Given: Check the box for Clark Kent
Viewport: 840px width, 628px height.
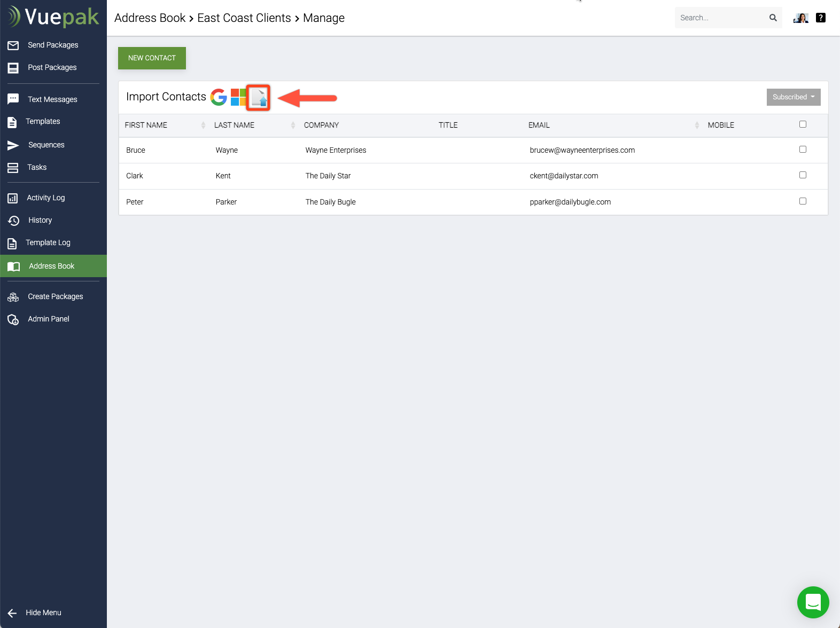Looking at the screenshot, I should pos(803,175).
